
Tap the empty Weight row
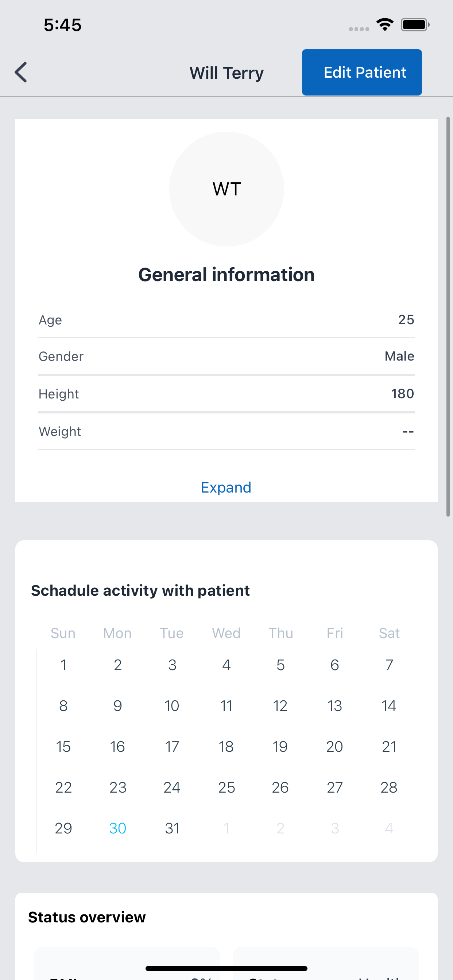(226, 431)
